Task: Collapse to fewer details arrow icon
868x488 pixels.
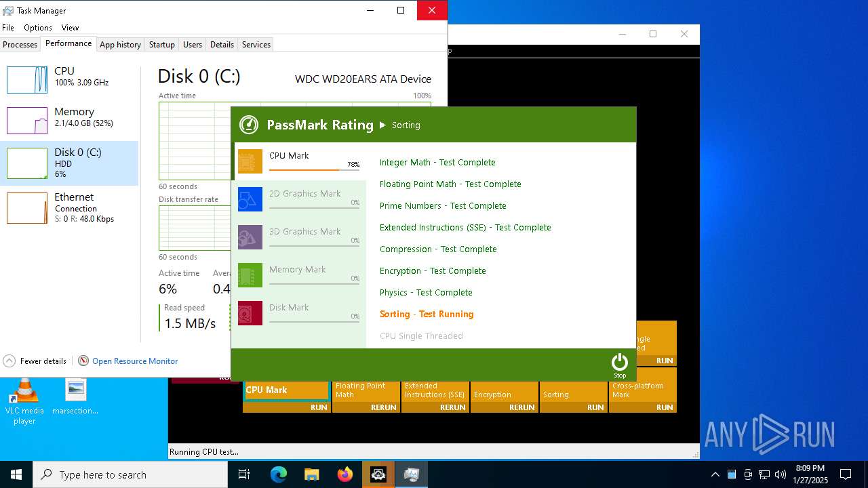Action: click(9, 361)
